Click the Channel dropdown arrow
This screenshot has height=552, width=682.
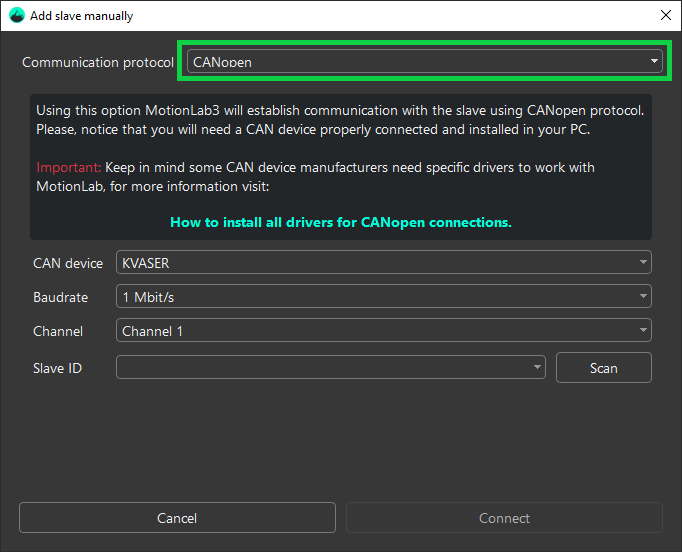[642, 331]
